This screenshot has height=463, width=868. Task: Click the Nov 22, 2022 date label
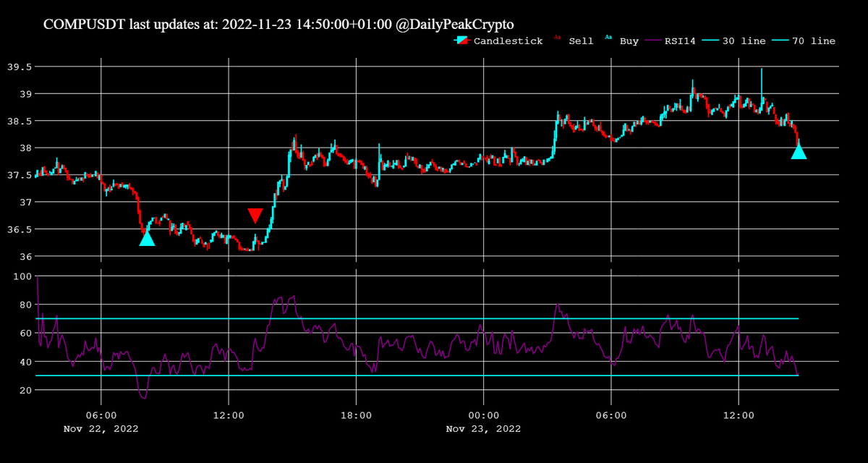tap(101, 428)
